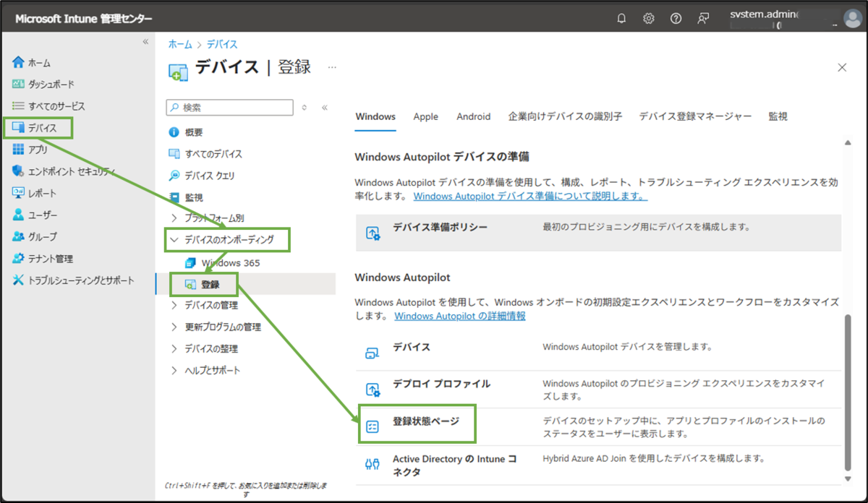Expand the デバイスの管理 section
The height and width of the screenshot is (503, 868).
[x=174, y=305]
